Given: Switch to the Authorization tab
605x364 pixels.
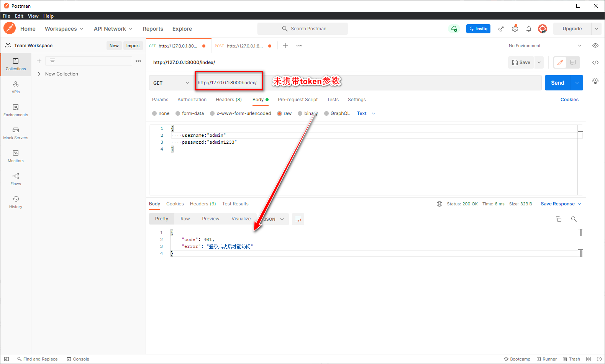Looking at the screenshot, I should 192,100.
